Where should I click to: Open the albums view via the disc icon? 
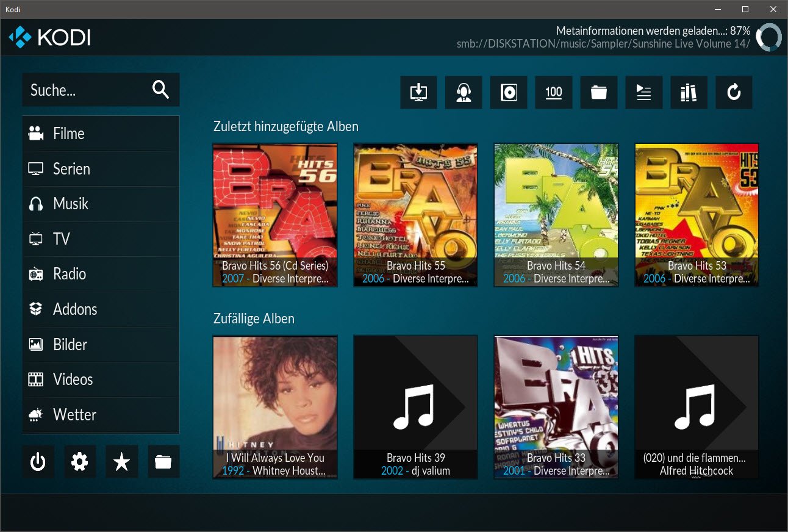(509, 92)
